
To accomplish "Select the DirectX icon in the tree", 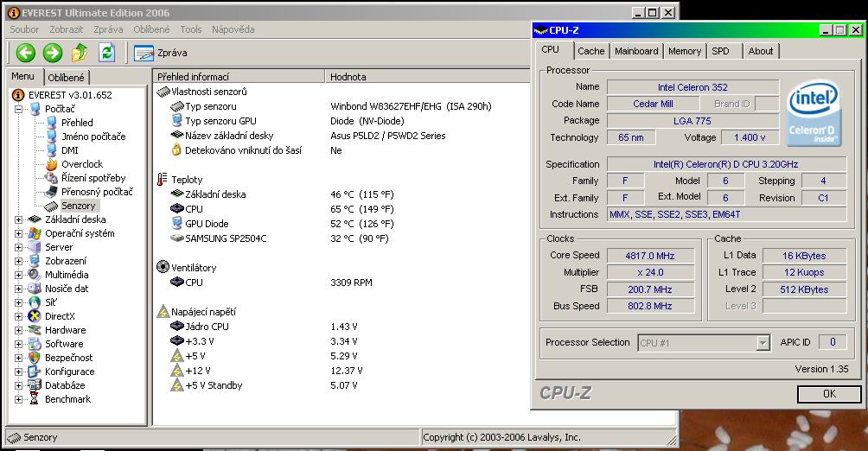I will click(35, 316).
